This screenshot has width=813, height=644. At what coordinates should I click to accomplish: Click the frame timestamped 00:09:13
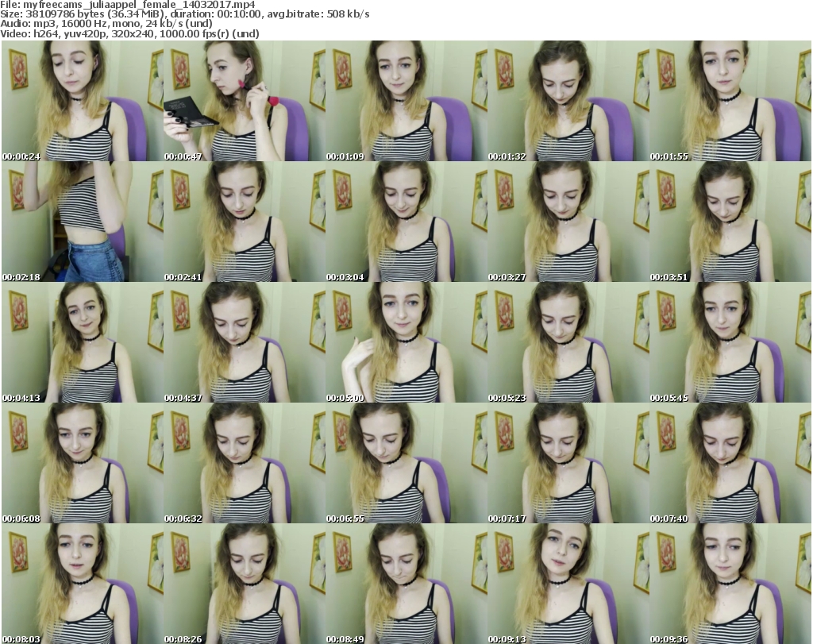pyautogui.click(x=568, y=584)
